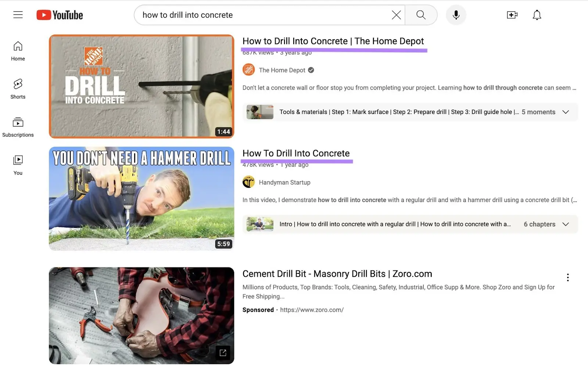Open the Home Depot video title
This screenshot has width=588, height=370.
(x=333, y=41)
